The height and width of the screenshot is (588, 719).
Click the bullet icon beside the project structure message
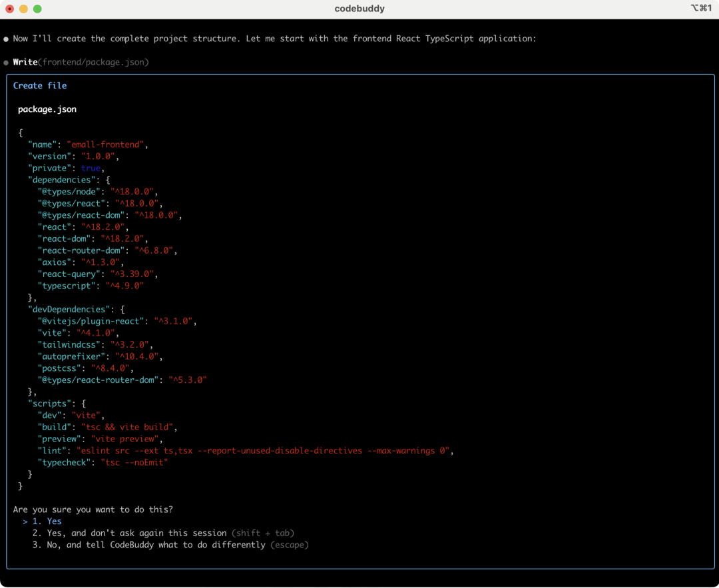click(x=6, y=39)
